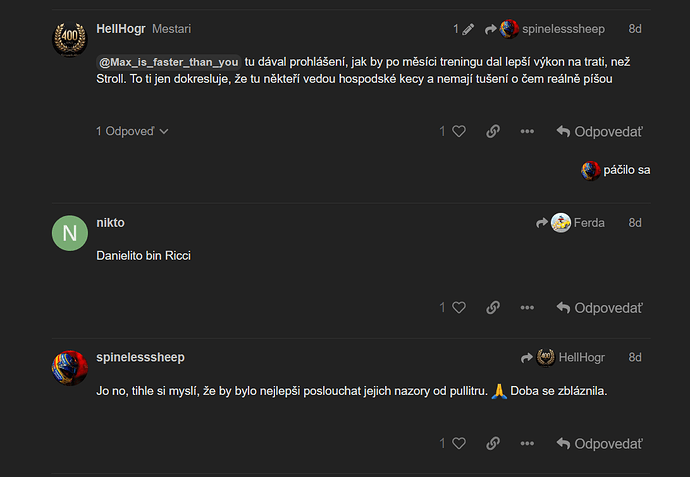Copy link to spinelesssheep's post
The height and width of the screenshot is (477, 690).
click(493, 443)
